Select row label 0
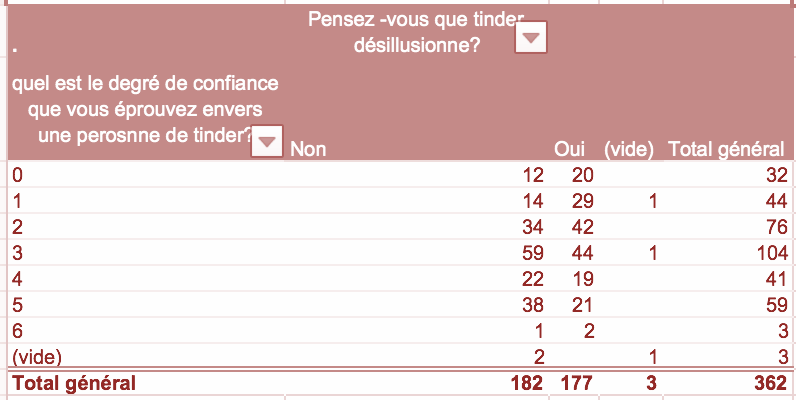 pos(17,175)
